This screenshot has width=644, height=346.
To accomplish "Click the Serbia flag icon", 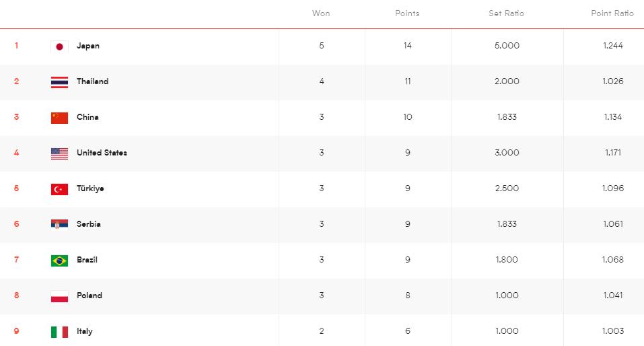I will [x=59, y=224].
